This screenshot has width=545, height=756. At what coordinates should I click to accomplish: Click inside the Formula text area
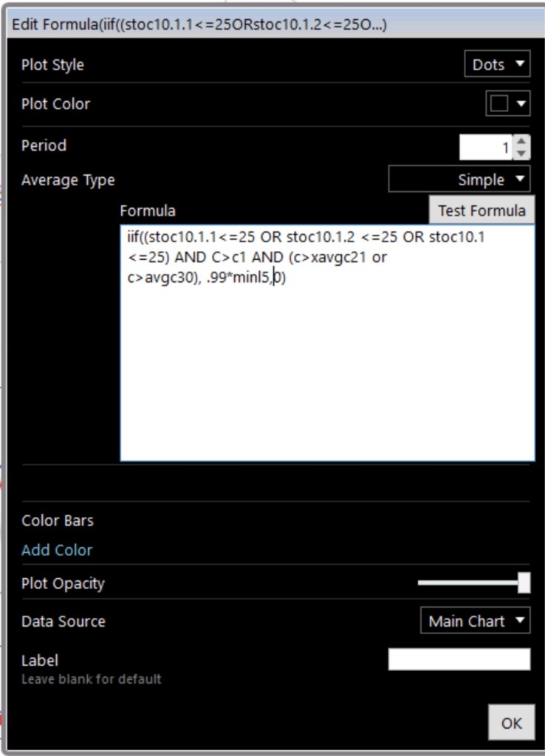[x=327, y=343]
